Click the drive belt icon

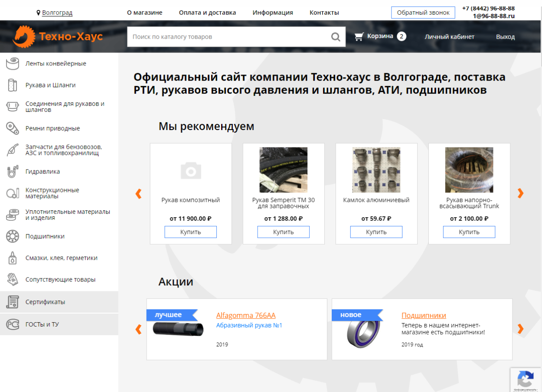tap(13, 128)
